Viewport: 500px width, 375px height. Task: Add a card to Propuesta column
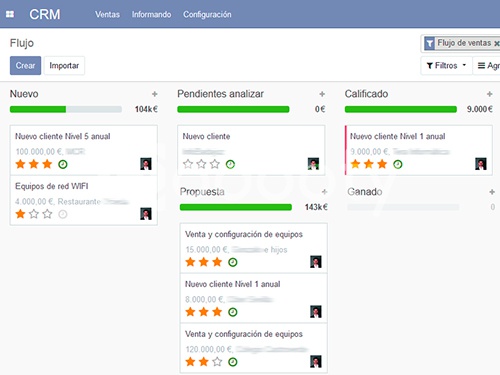point(324,192)
